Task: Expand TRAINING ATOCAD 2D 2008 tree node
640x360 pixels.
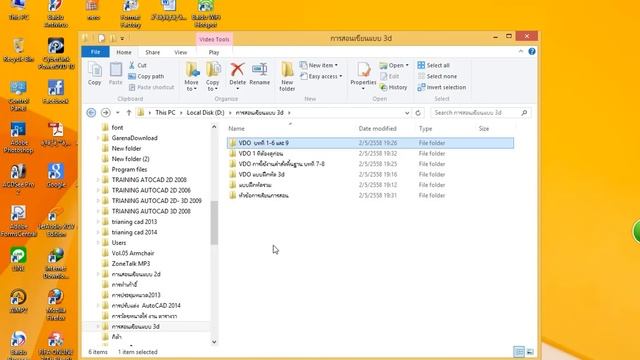Action: click(x=98, y=180)
